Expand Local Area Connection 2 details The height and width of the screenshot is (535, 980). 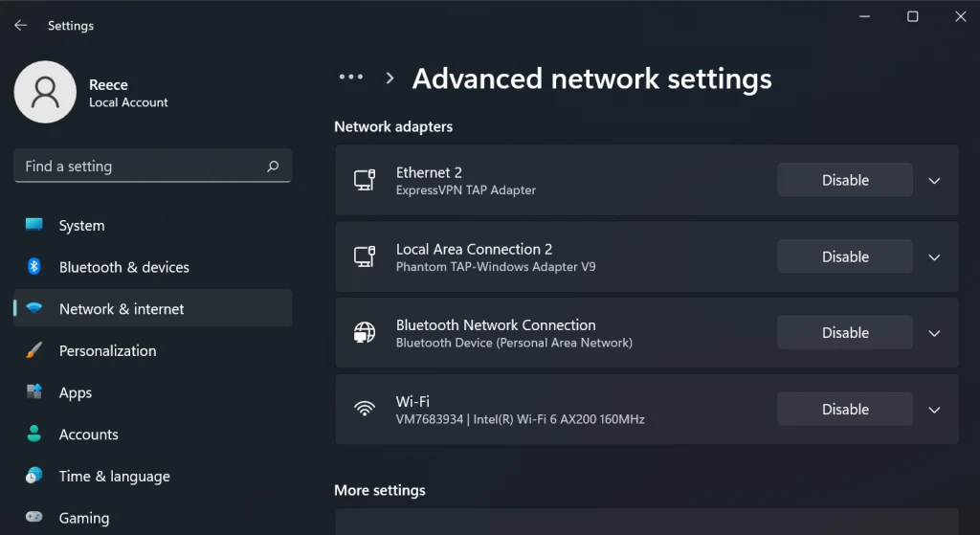(x=935, y=256)
